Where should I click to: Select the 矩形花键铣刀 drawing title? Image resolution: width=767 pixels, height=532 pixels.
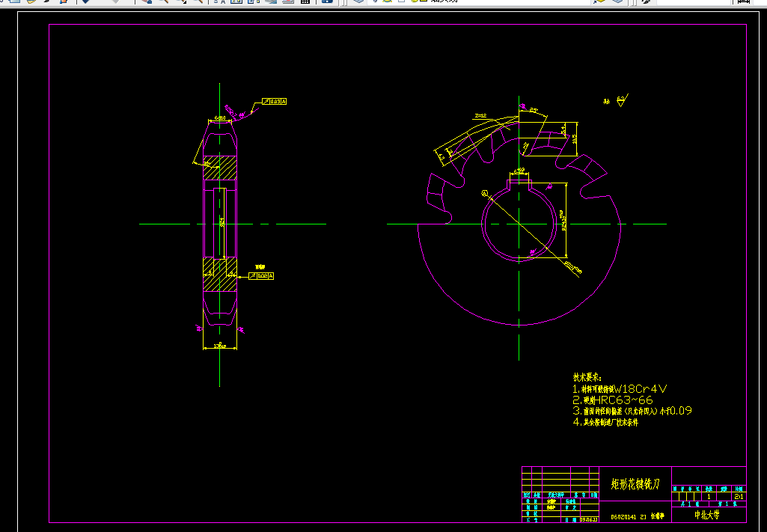click(x=635, y=484)
